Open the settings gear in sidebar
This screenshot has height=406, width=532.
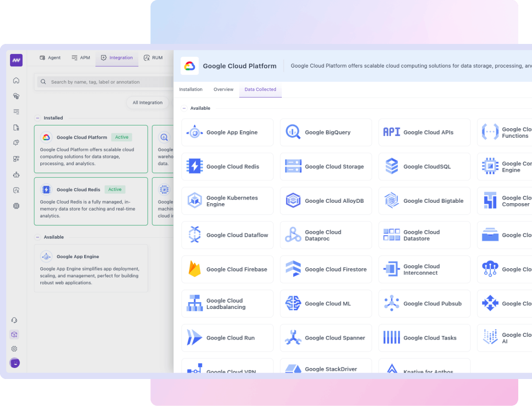click(x=14, y=349)
